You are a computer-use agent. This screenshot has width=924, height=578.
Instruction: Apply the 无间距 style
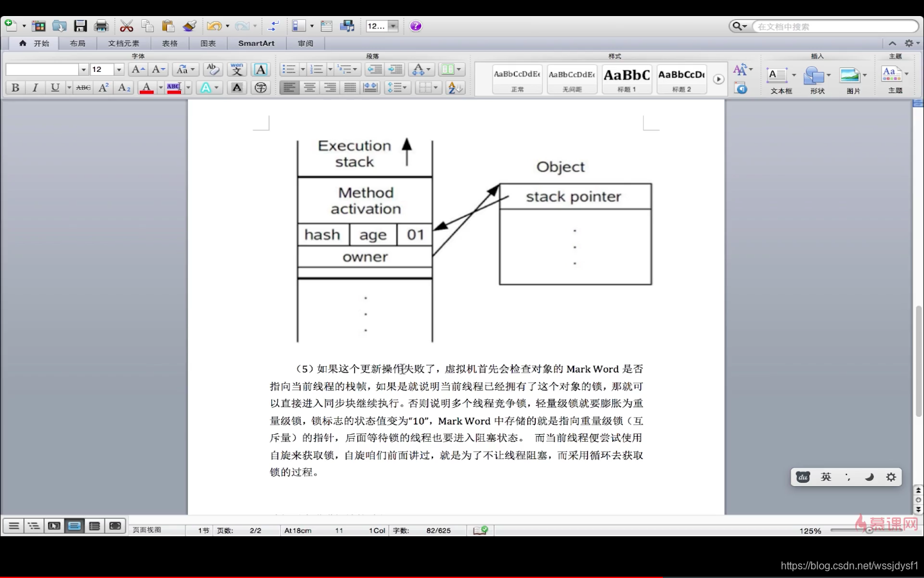click(x=572, y=79)
